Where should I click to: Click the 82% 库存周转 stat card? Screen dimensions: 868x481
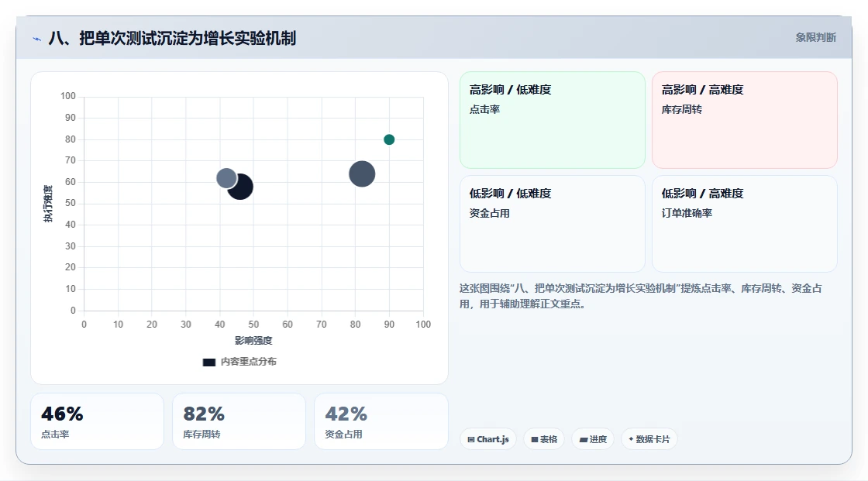(239, 421)
